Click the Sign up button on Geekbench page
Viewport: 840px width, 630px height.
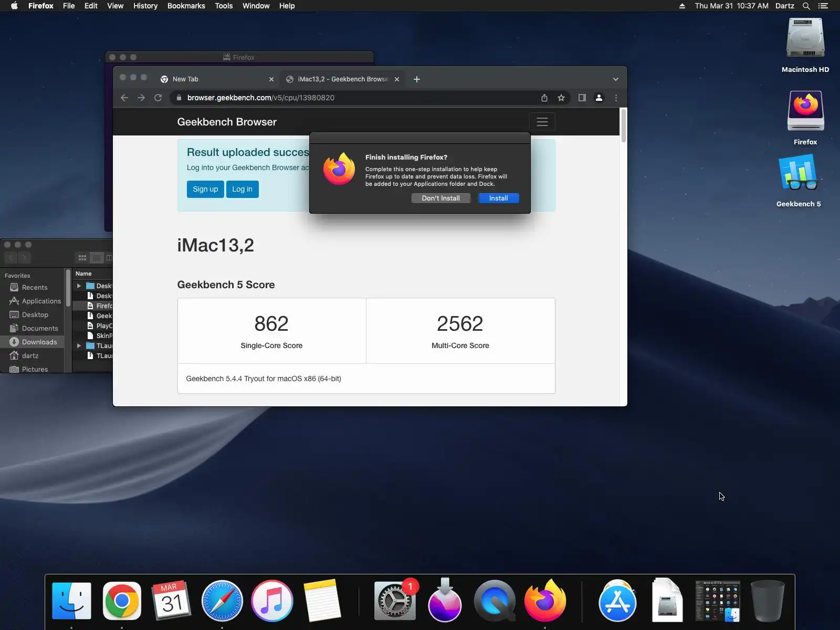point(205,189)
